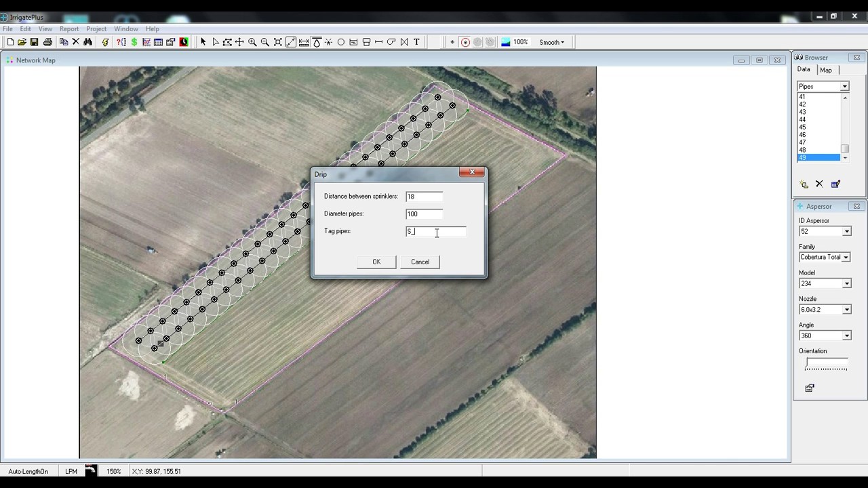Image resolution: width=868 pixels, height=488 pixels.
Task: Expand the Model 234 dropdown
Action: 847,283
